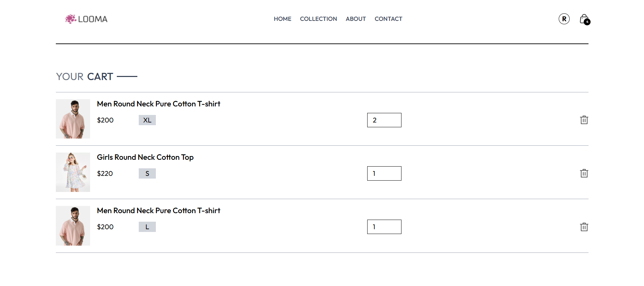The height and width of the screenshot is (286, 644).
Task: Open the third item's product thumbnail
Action: pos(73,226)
